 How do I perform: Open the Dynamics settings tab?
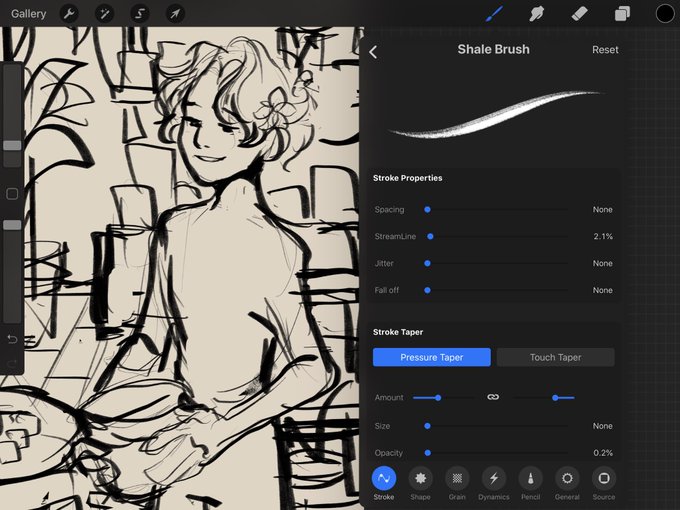point(494,484)
